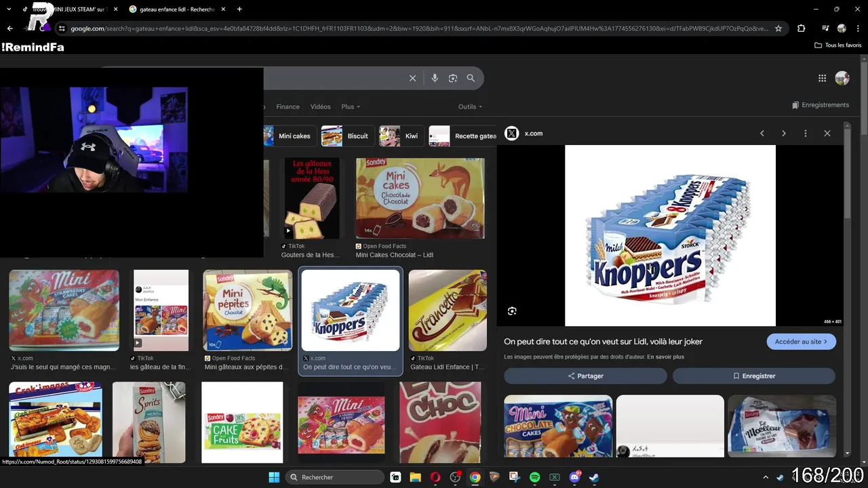
Task: Open the Chrome three-dot menu
Action: pyautogui.click(x=859, y=28)
